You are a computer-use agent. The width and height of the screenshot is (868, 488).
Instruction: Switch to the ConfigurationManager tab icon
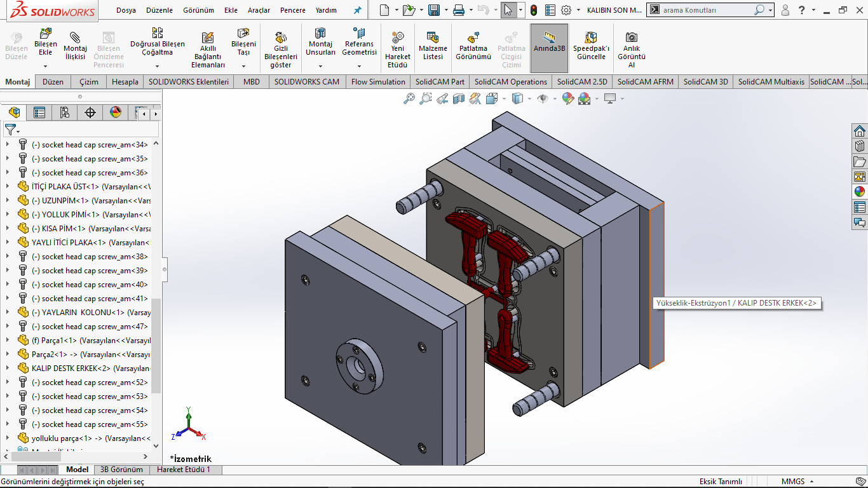click(x=65, y=112)
